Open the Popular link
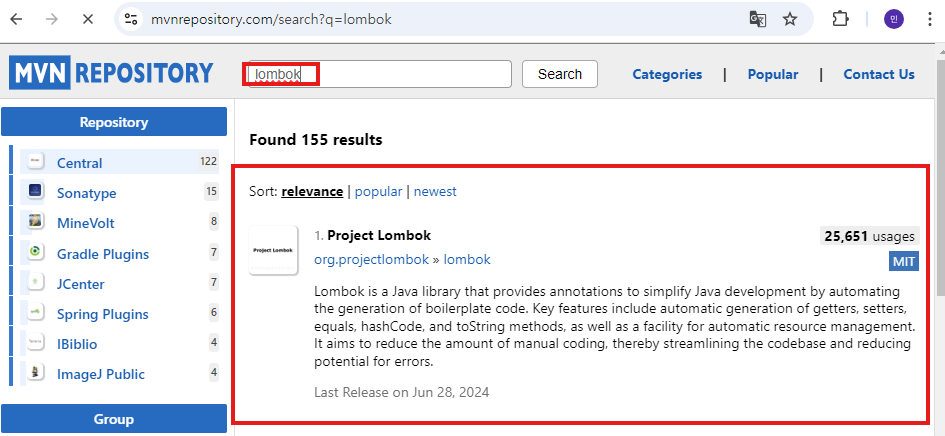945x436 pixels. click(773, 74)
